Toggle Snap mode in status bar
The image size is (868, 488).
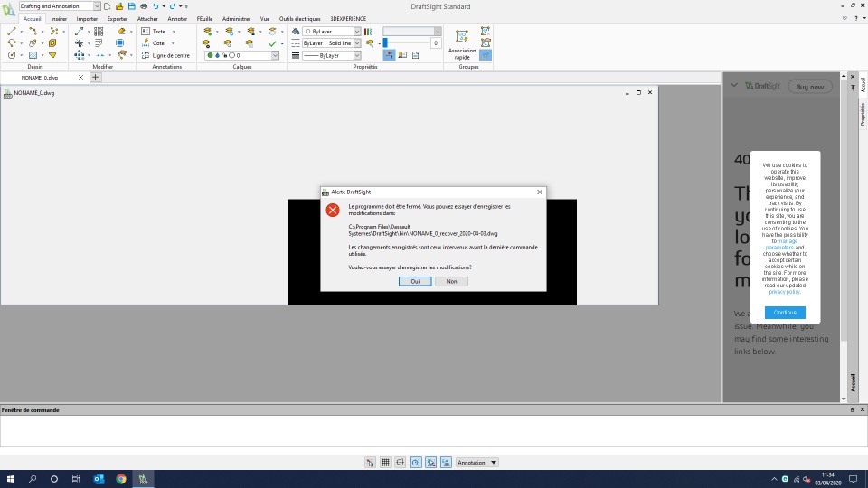pos(370,463)
